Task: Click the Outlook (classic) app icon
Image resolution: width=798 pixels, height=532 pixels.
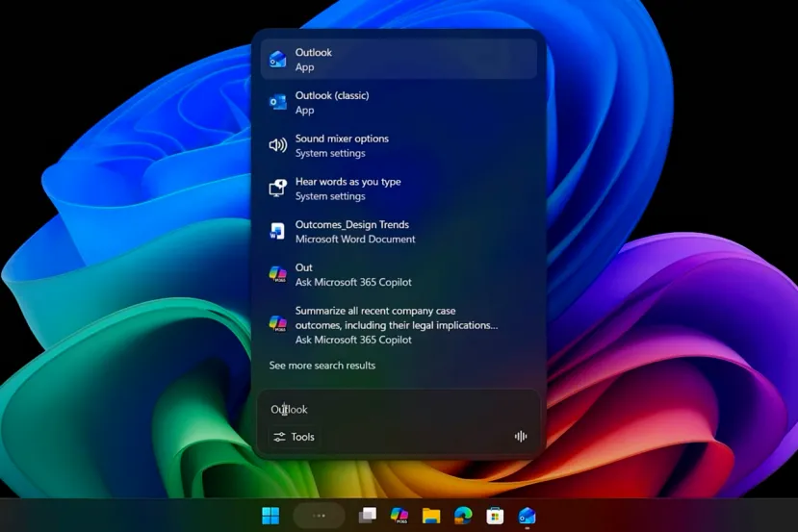Action: pyautogui.click(x=277, y=102)
